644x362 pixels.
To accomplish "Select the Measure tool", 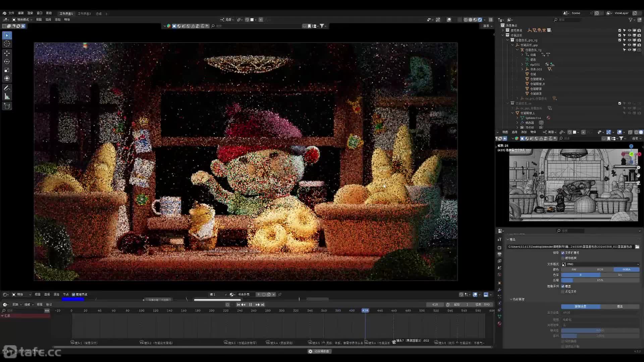I will [7, 97].
